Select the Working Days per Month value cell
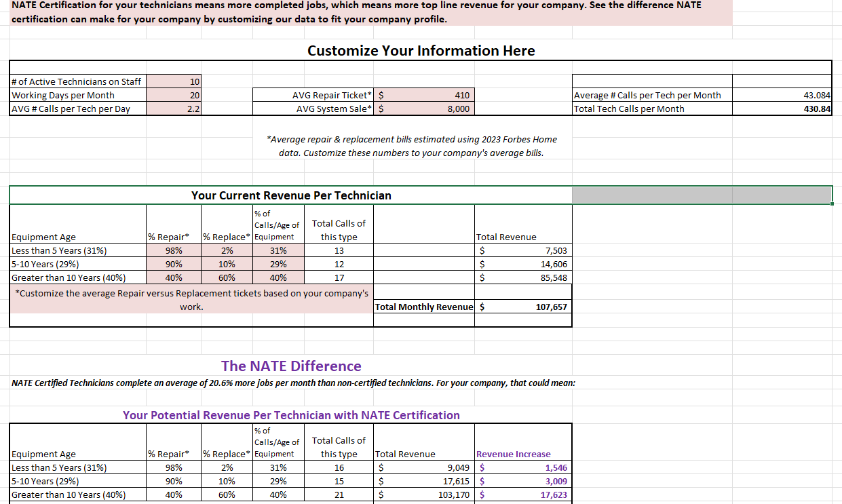The image size is (842, 504). click(174, 95)
